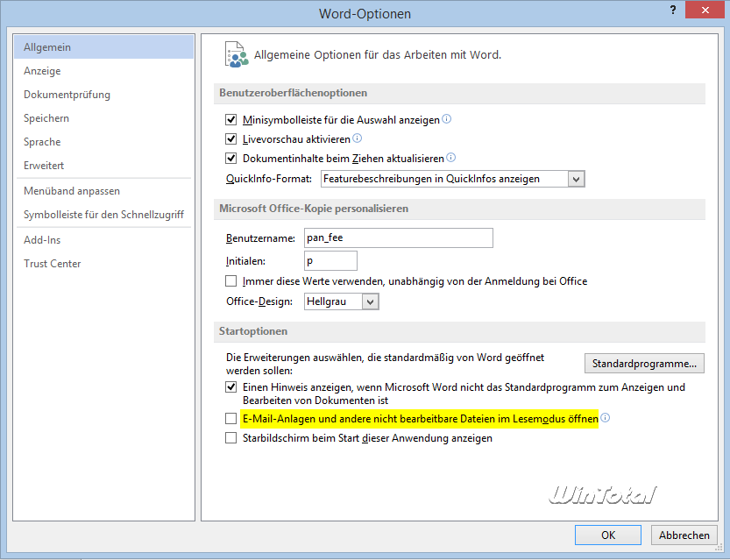Enable Immer diese Werte verwenden checkbox
The width and height of the screenshot is (730, 560).
coord(231,281)
